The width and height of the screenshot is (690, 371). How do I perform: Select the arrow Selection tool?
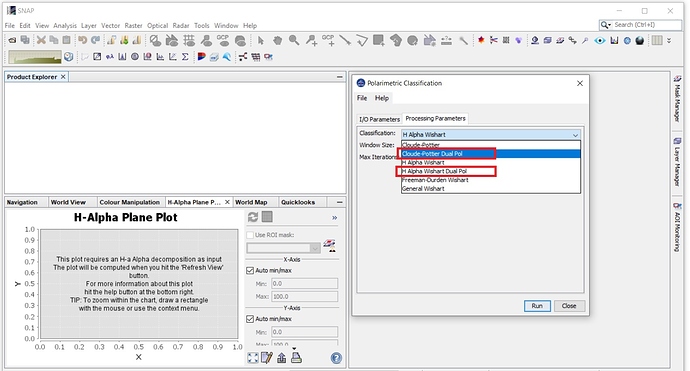tap(261, 40)
